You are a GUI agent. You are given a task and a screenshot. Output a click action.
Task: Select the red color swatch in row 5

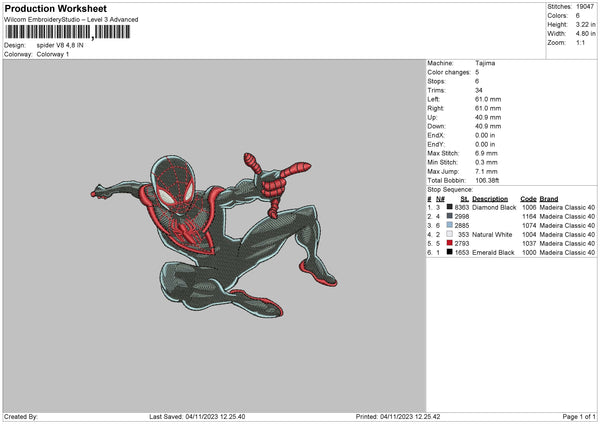pos(449,243)
